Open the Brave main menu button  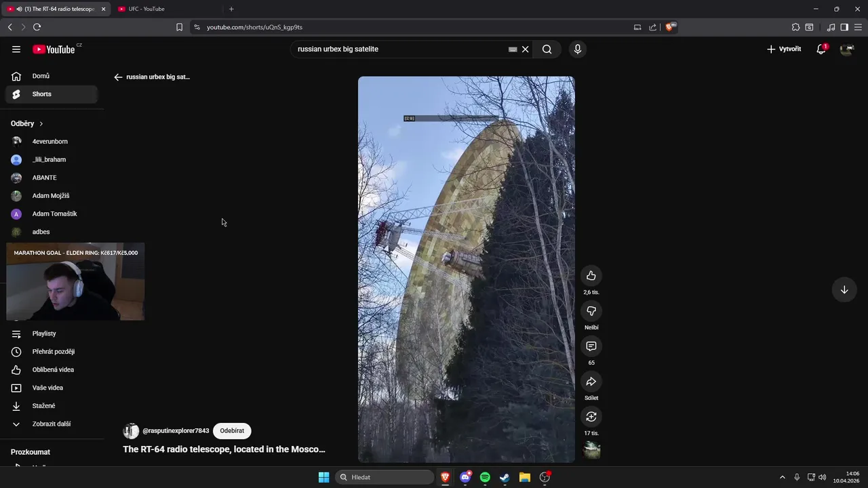859,27
